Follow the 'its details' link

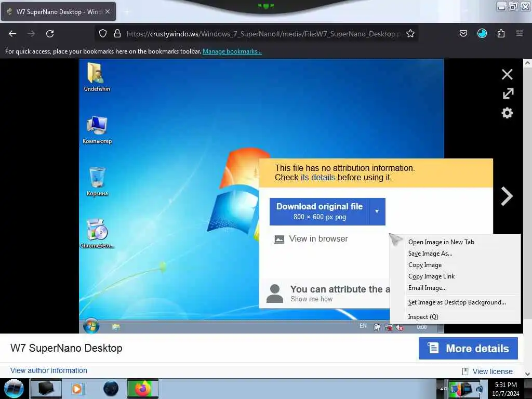[x=317, y=178]
